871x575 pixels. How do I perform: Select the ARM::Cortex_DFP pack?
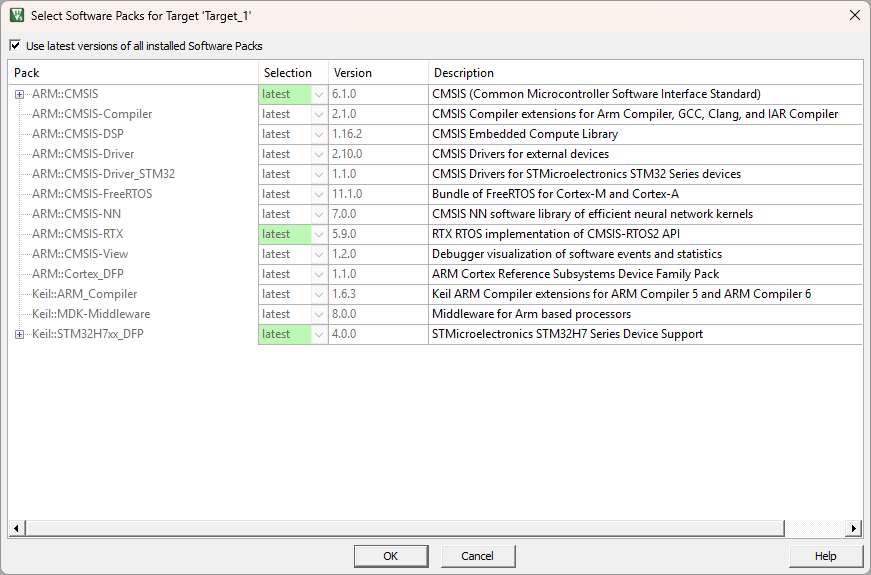[78, 274]
